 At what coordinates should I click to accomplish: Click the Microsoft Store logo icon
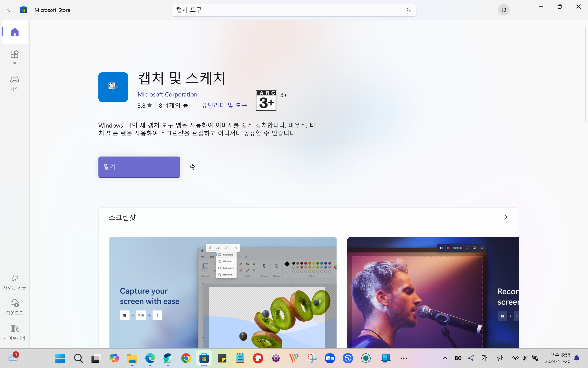pos(23,10)
